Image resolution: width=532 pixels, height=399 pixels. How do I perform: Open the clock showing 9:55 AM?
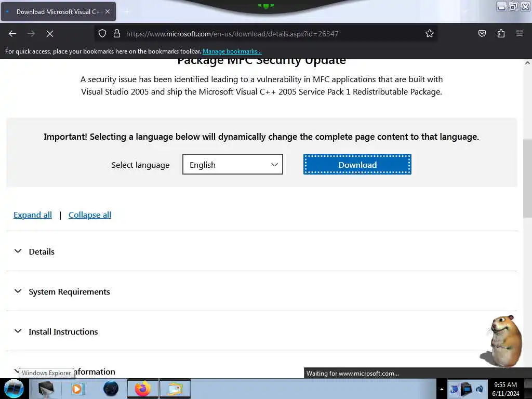point(505,389)
